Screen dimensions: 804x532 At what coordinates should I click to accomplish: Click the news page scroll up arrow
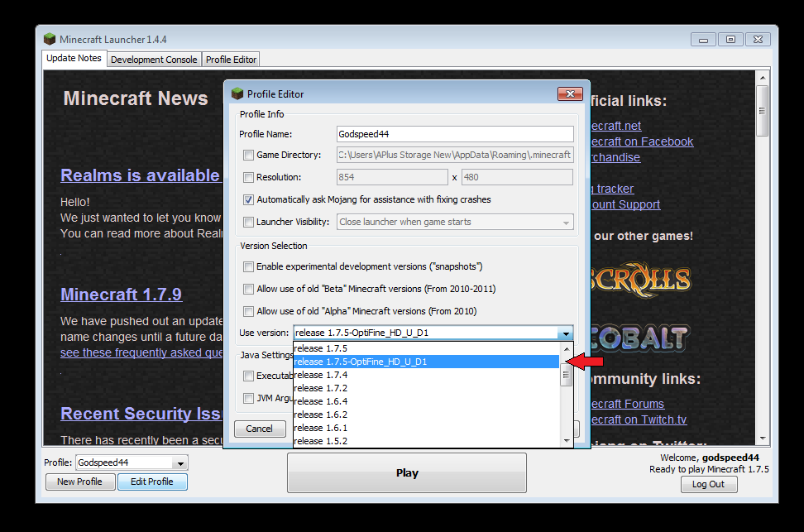point(763,78)
